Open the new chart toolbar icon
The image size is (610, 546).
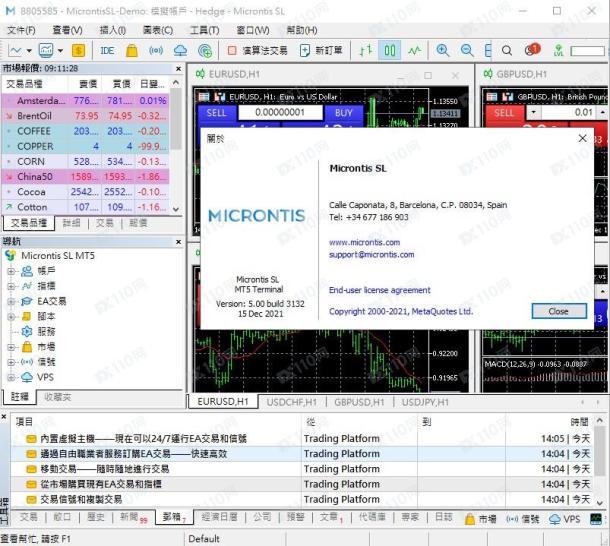[15, 51]
